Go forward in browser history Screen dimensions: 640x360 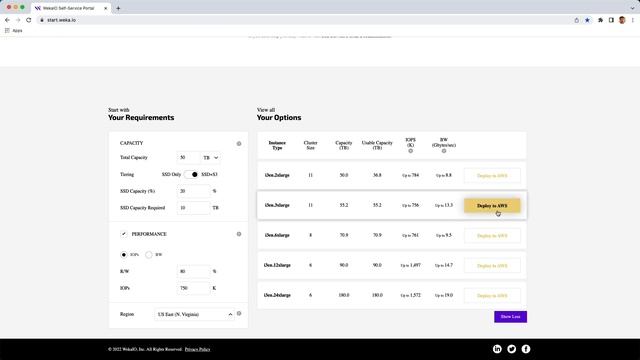click(x=18, y=20)
